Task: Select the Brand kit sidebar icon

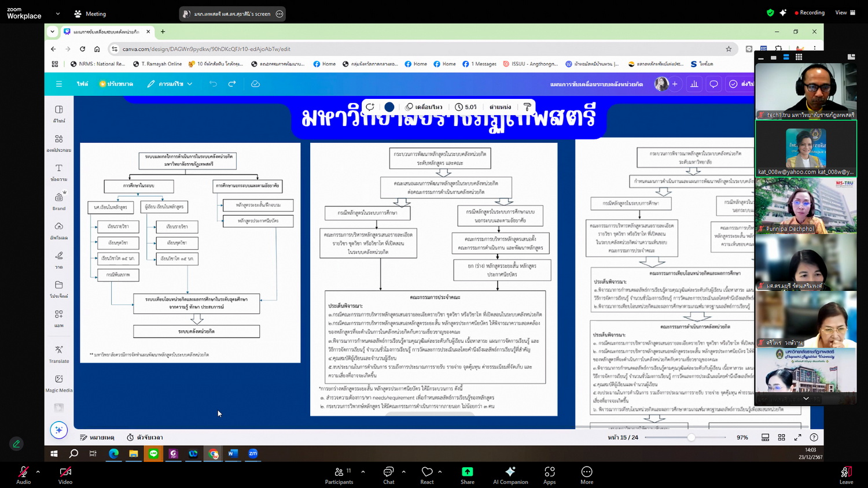Action: pos(59,201)
